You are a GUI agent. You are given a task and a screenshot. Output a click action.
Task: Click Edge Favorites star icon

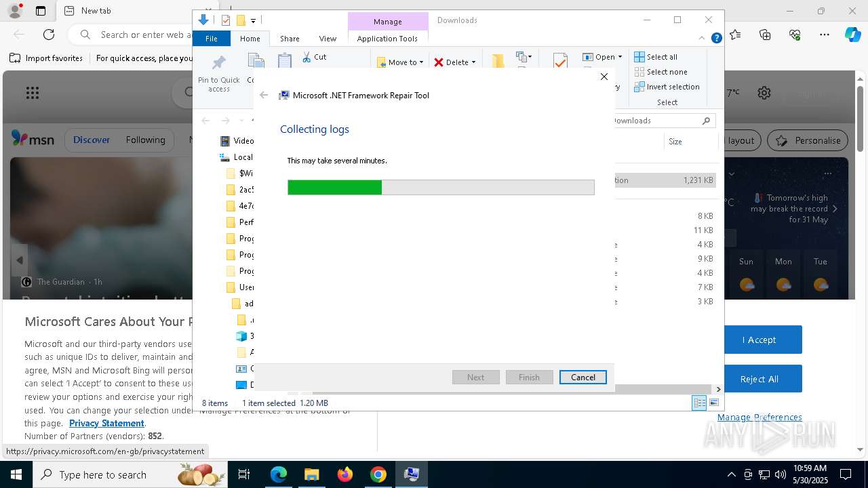coord(735,34)
